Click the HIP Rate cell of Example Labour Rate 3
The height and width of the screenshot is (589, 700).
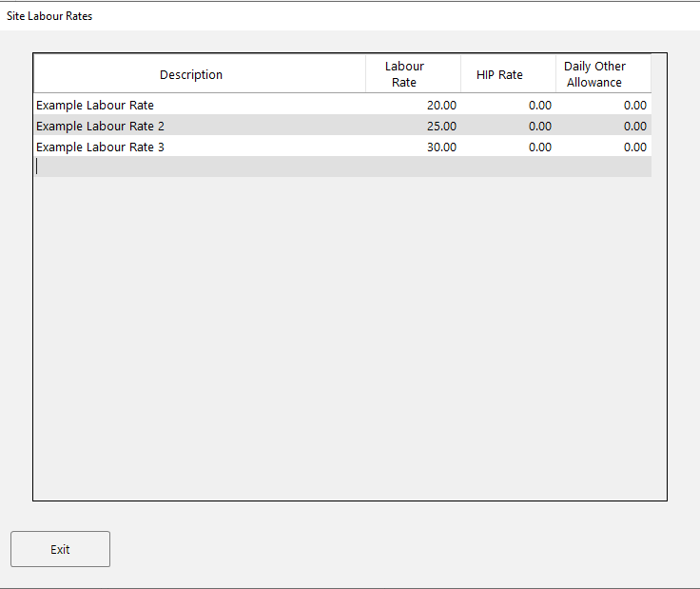[508, 146]
